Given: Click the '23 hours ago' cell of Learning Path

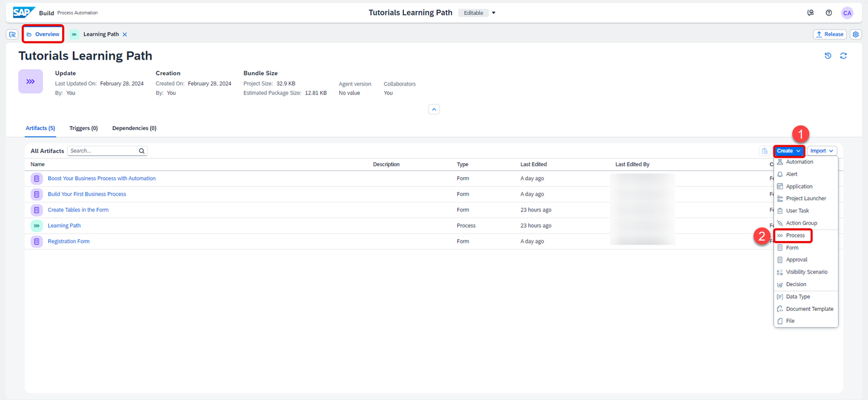Looking at the screenshot, I should point(536,226).
